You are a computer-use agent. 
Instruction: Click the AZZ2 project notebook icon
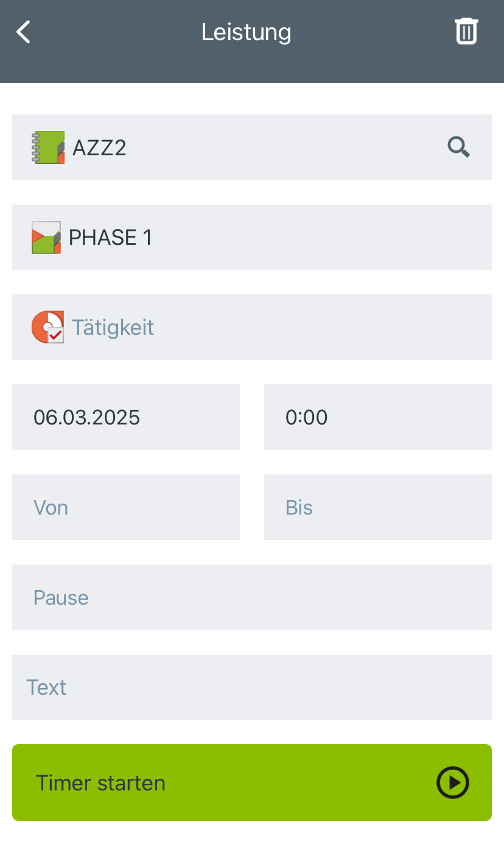tap(48, 147)
